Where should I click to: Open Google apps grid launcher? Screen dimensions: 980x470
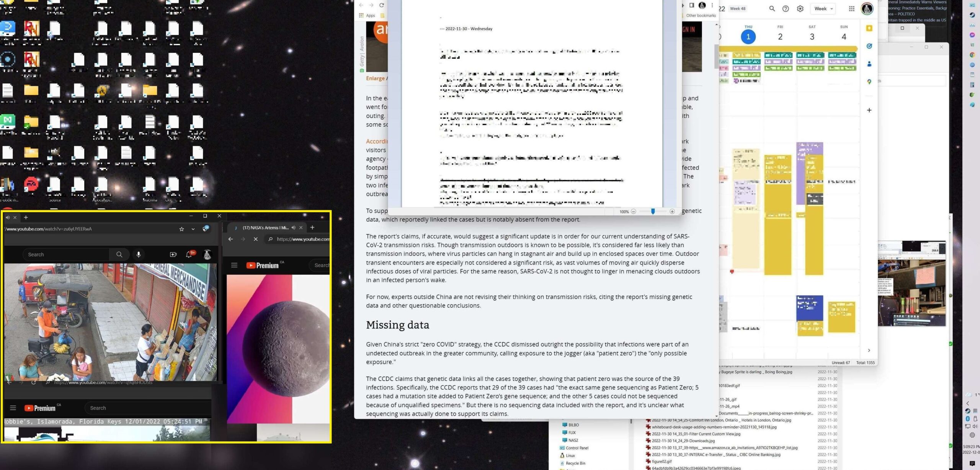click(851, 9)
